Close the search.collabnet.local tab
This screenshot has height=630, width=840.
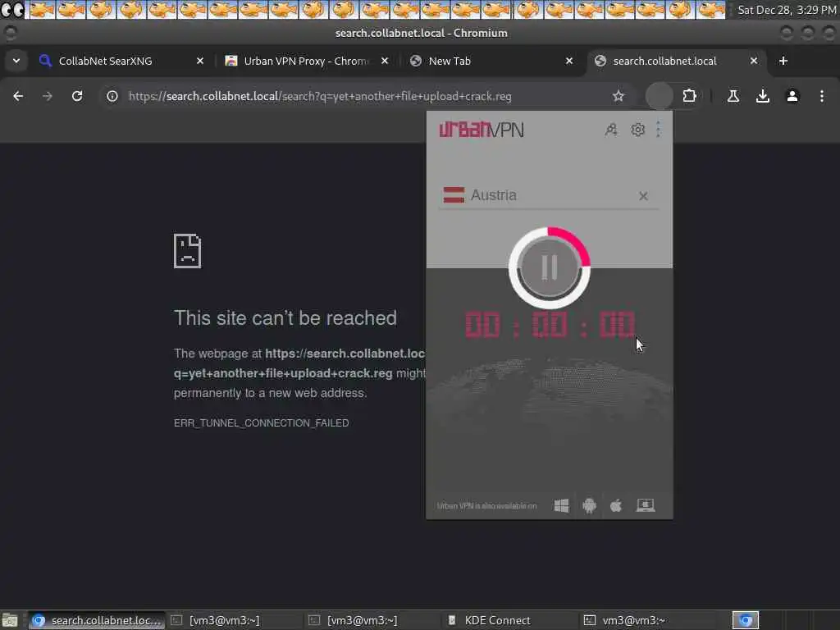[x=754, y=61]
